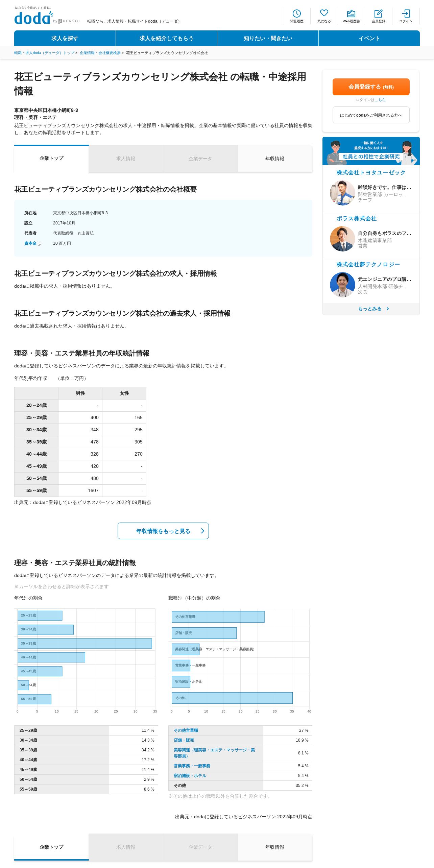This screenshot has height=868, width=434.
Task: Open the 資本金 glossary link
Action: (30, 243)
